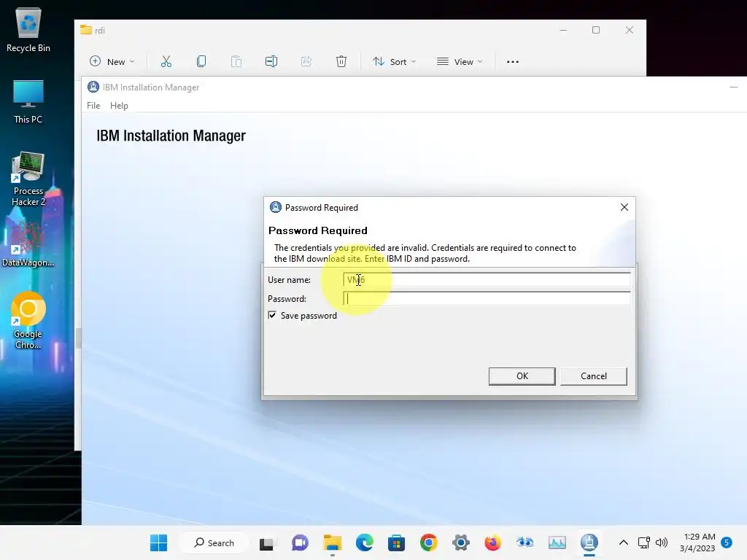The height and width of the screenshot is (560, 747).
Task: Launch Microsoft Edge from the taskbar
Action: click(365, 542)
